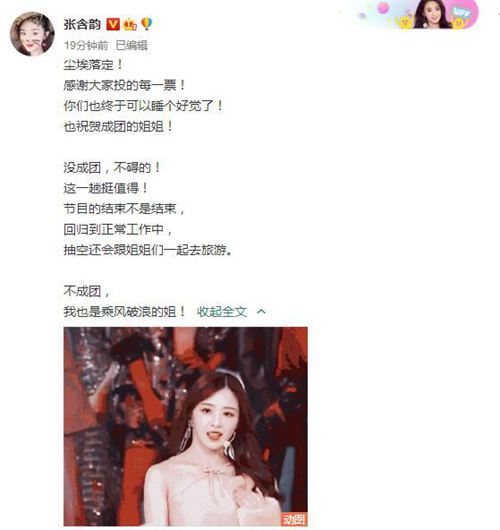Click the orange V verified badge
This screenshot has height=530, width=500.
(x=113, y=24)
